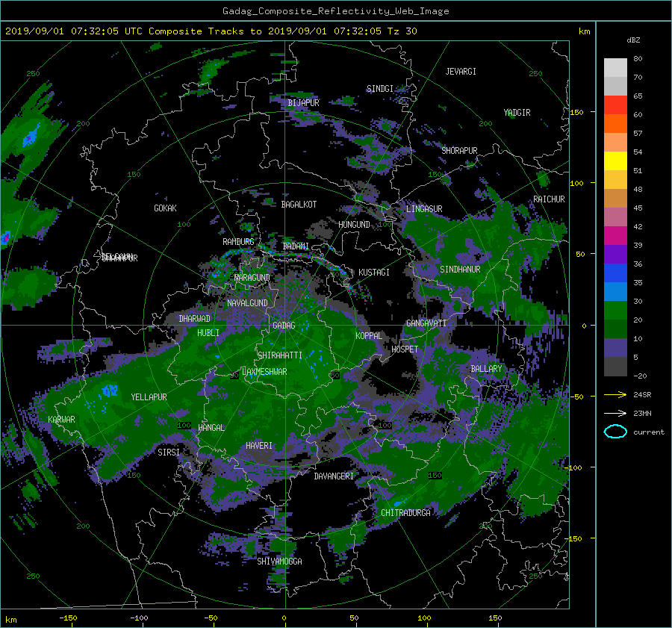The width and height of the screenshot is (672, 628).
Task: Click the blue storm cell near YELLAPUR
Action: pos(109,391)
